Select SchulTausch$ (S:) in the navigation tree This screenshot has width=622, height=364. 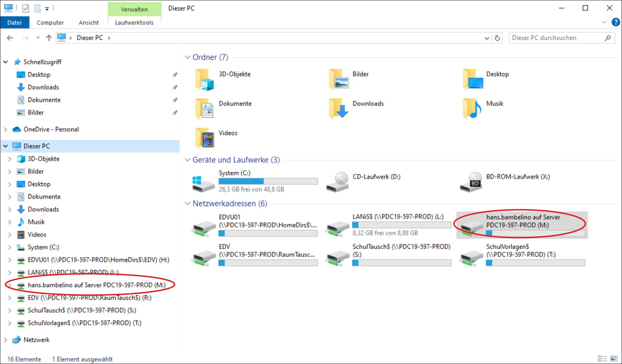coord(81,310)
